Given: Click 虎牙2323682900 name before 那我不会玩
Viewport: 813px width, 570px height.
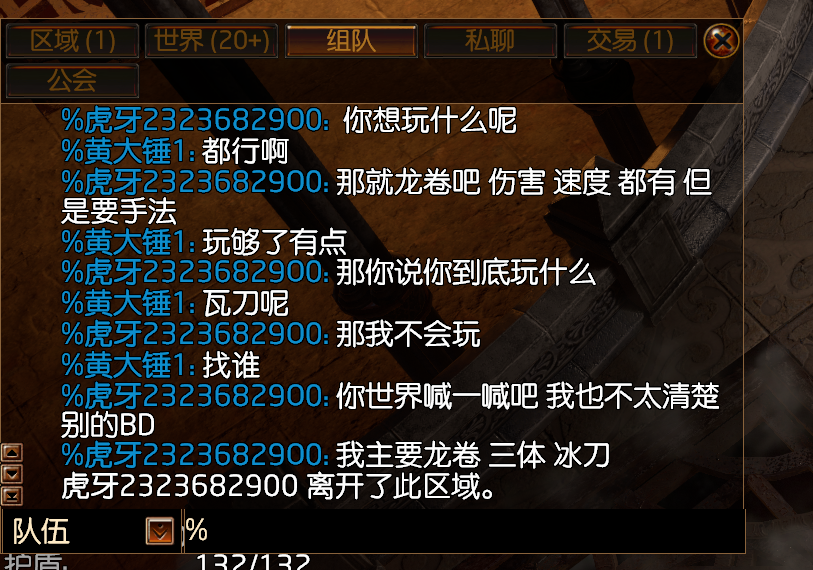Looking at the screenshot, I should pyautogui.click(x=195, y=333).
